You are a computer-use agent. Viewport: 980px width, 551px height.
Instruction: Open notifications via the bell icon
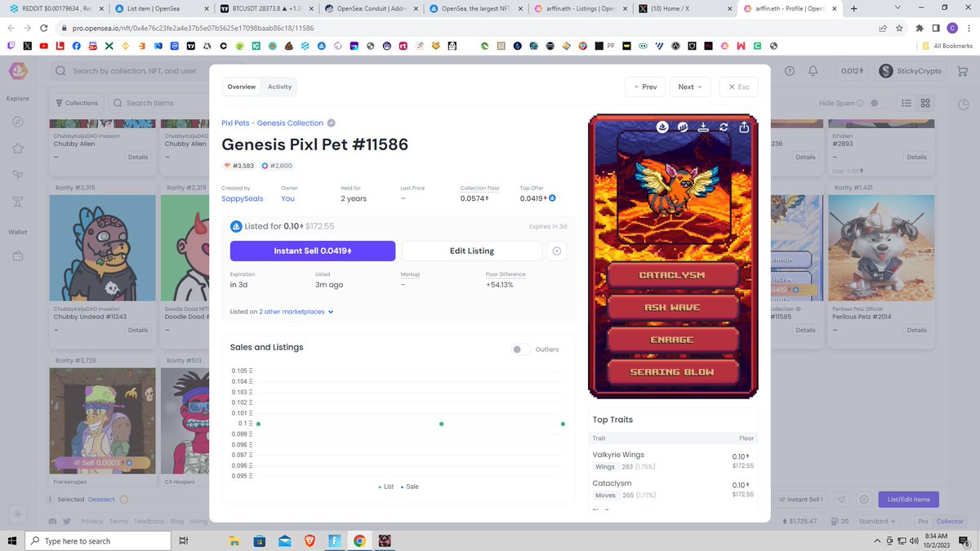(x=813, y=71)
